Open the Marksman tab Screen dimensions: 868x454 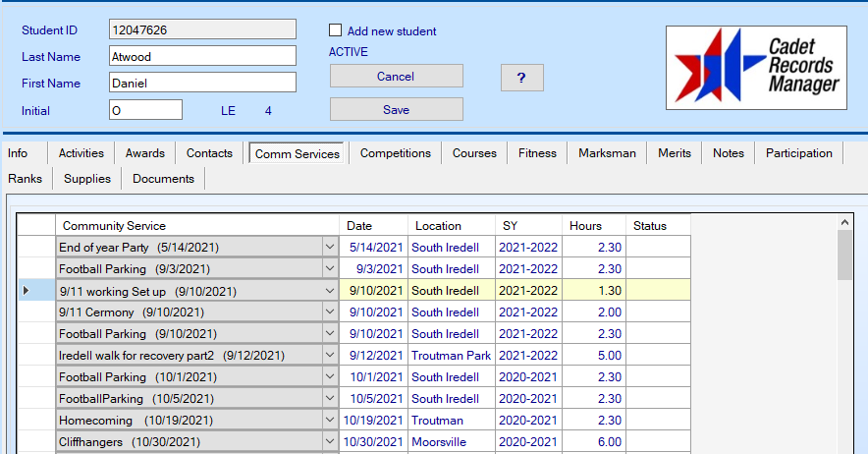(x=607, y=153)
